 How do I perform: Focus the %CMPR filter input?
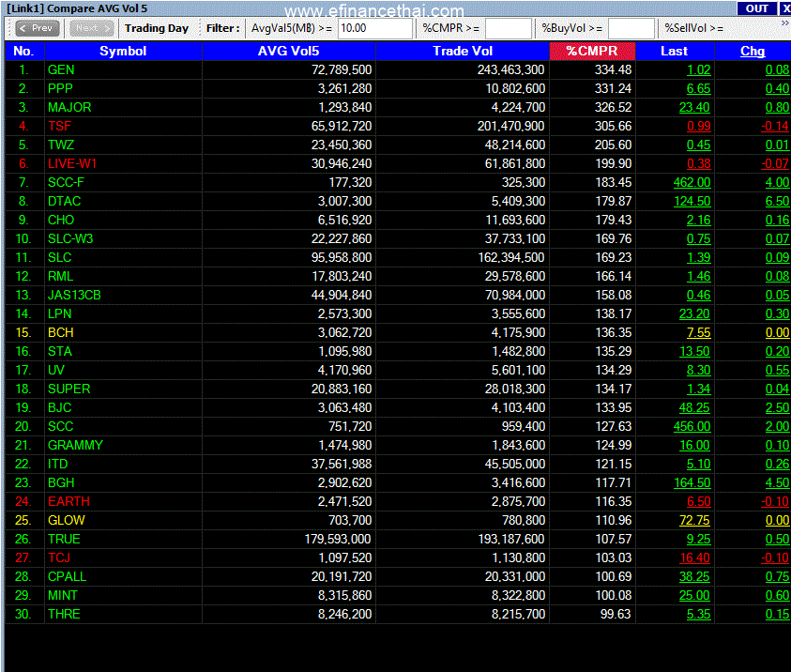[508, 28]
